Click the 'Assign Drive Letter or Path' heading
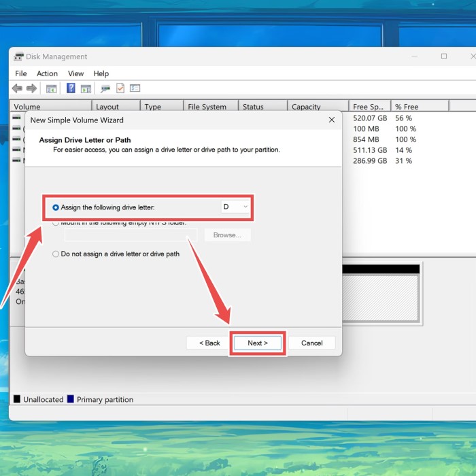Image resolution: width=476 pixels, height=476 pixels. (85, 140)
